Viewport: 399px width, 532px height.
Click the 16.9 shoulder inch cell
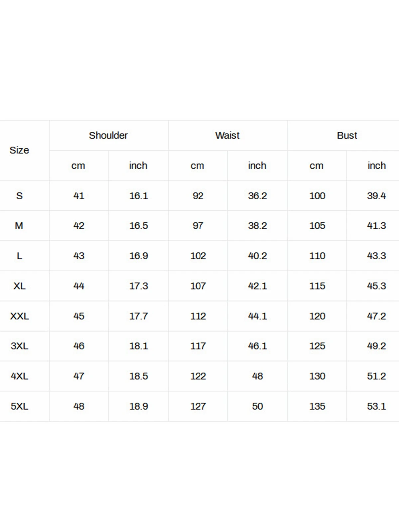[139, 256]
